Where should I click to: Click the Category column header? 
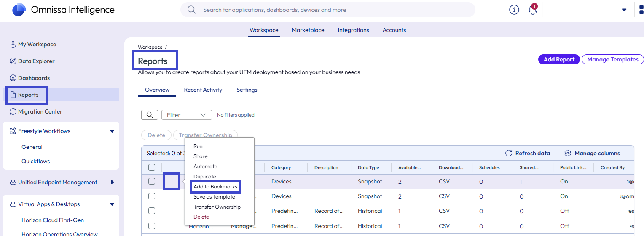tap(281, 167)
